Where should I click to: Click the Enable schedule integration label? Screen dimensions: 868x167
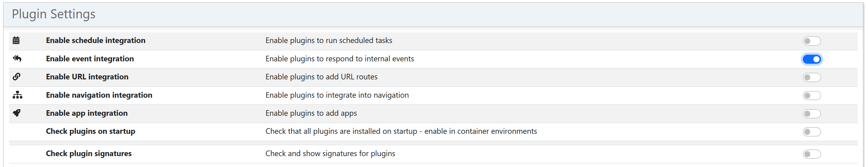click(96, 40)
